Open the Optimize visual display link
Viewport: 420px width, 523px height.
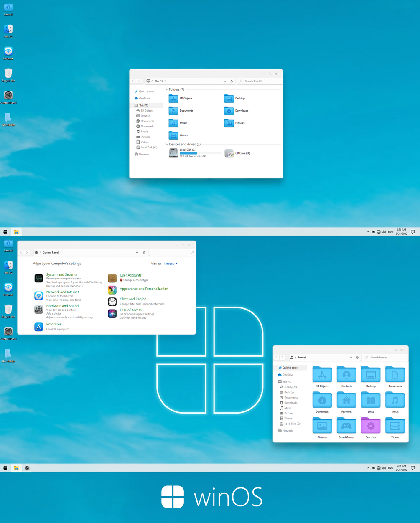(133, 318)
